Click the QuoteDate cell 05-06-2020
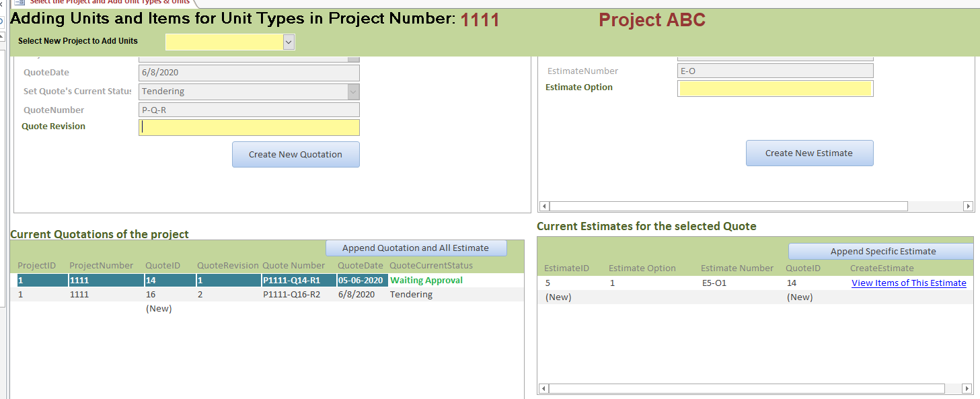Screen dimensions: 980x399 pos(362,281)
